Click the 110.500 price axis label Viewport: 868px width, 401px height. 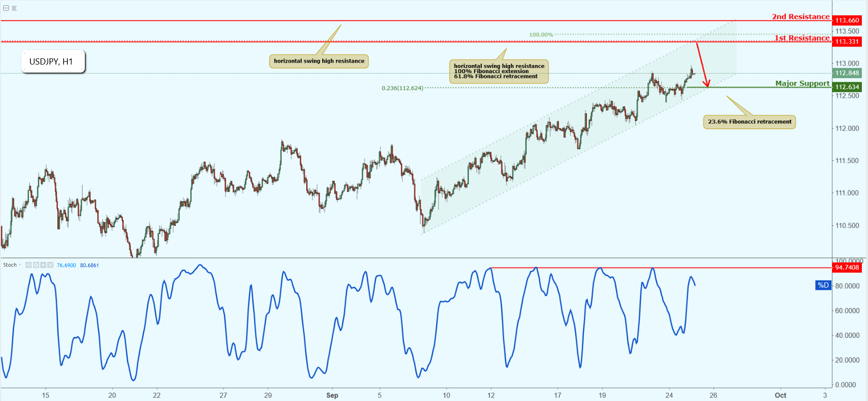click(847, 226)
